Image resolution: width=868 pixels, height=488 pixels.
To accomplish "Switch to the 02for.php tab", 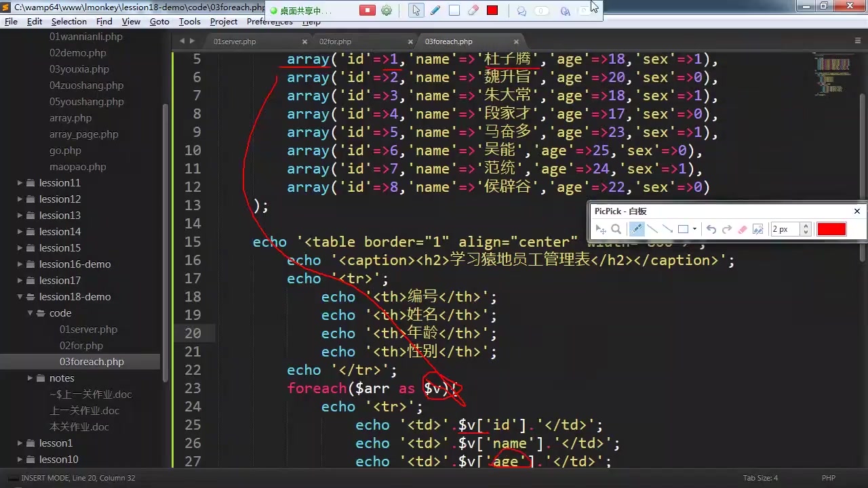I will tap(335, 41).
